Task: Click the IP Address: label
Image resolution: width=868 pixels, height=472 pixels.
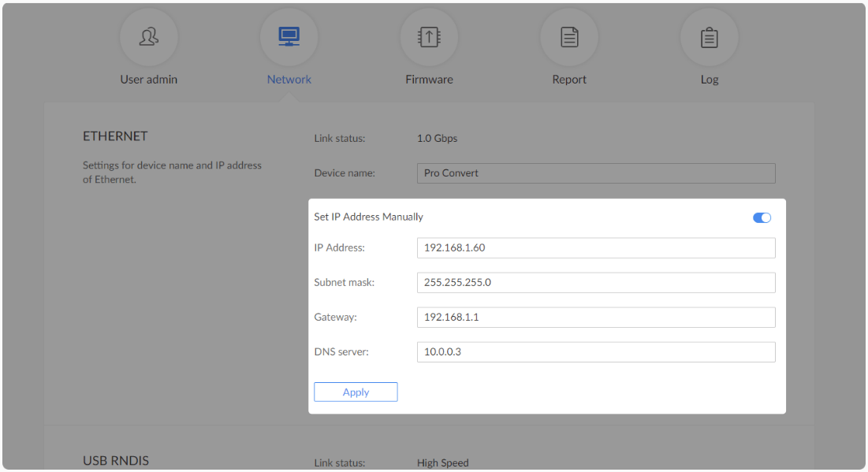Action: point(339,248)
